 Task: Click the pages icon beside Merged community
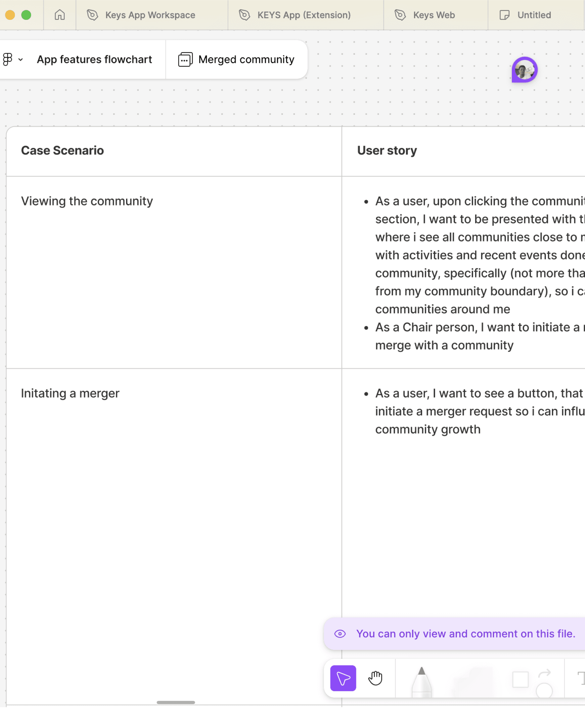click(185, 60)
